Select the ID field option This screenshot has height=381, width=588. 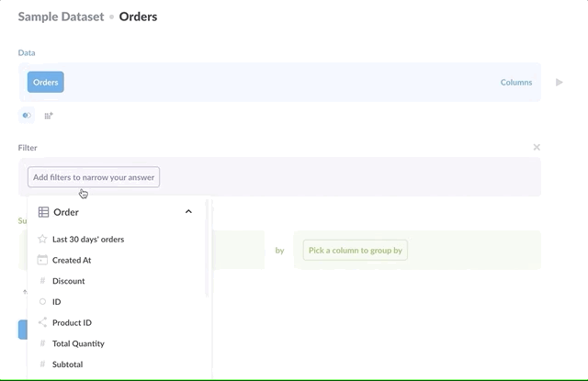[x=57, y=302]
